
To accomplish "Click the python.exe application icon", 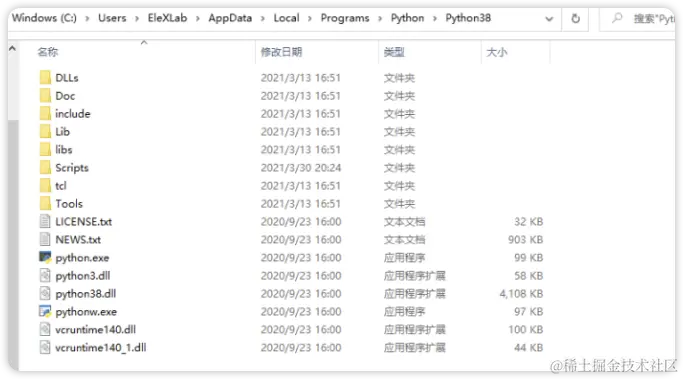I will coord(45,257).
